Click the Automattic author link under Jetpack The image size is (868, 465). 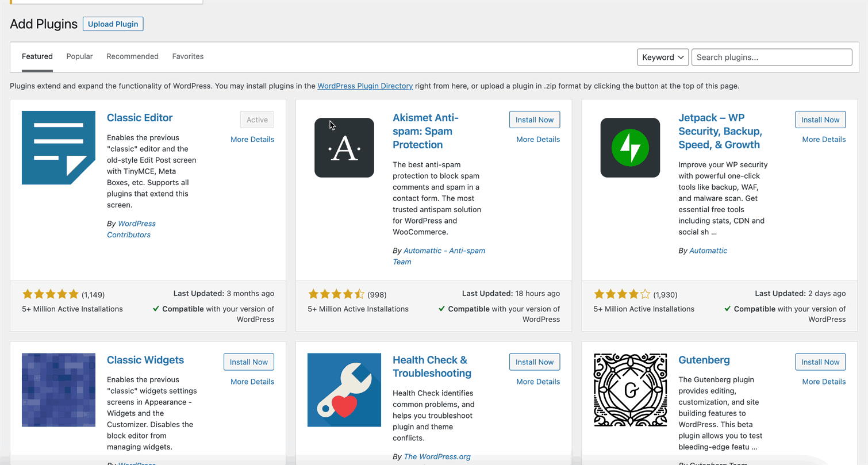coord(708,250)
